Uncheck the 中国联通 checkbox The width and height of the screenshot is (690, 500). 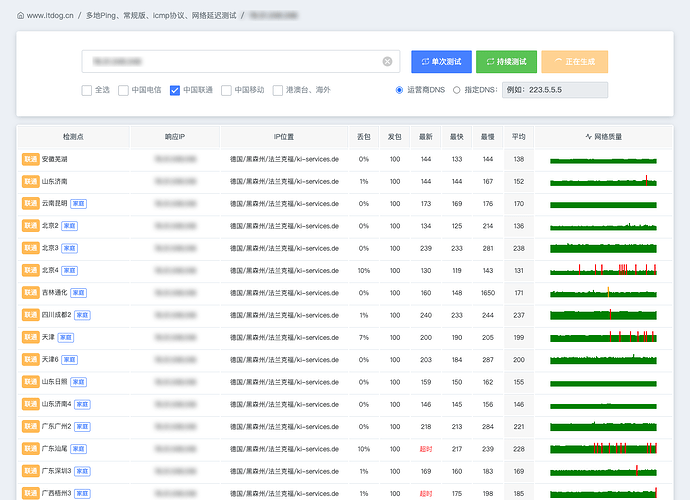(x=175, y=90)
